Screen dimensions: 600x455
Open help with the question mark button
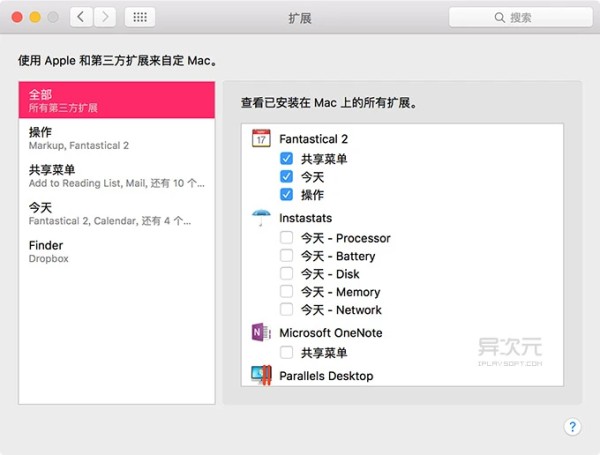click(x=572, y=426)
